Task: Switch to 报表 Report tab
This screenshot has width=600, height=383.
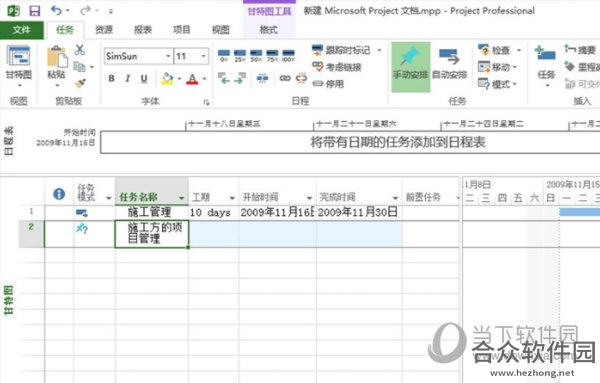Action: (143, 30)
